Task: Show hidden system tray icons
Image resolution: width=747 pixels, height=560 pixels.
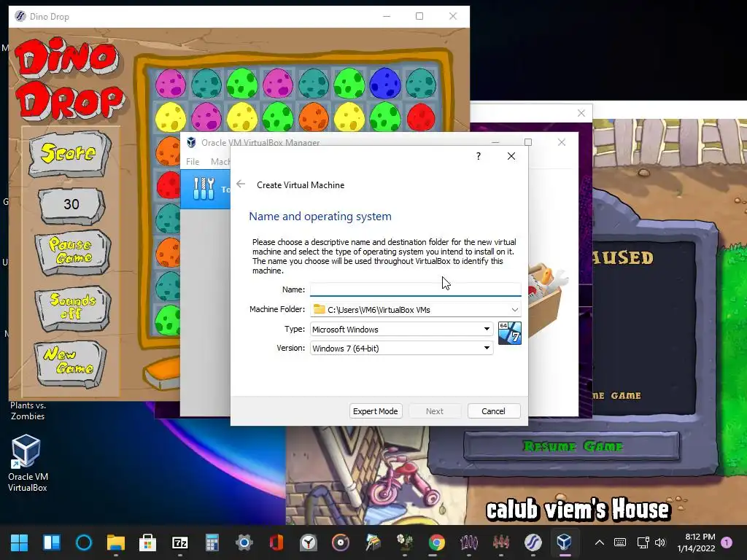Action: pos(600,542)
